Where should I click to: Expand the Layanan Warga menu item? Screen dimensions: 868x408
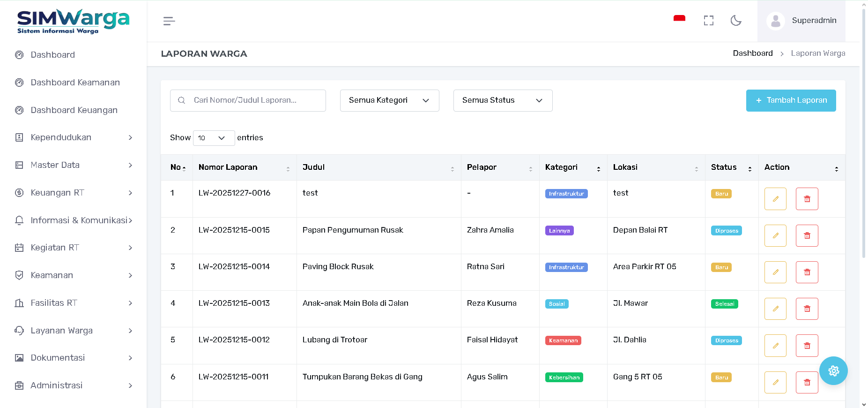click(x=74, y=331)
